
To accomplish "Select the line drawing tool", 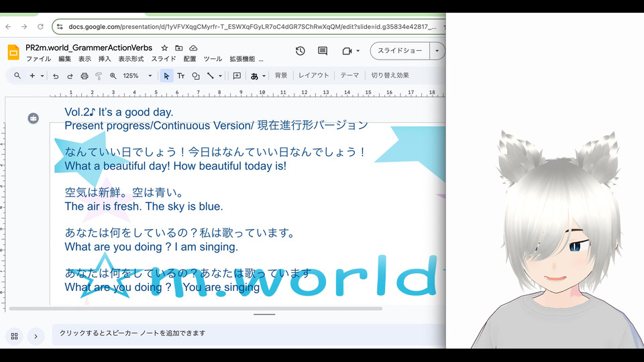I will tap(210, 76).
